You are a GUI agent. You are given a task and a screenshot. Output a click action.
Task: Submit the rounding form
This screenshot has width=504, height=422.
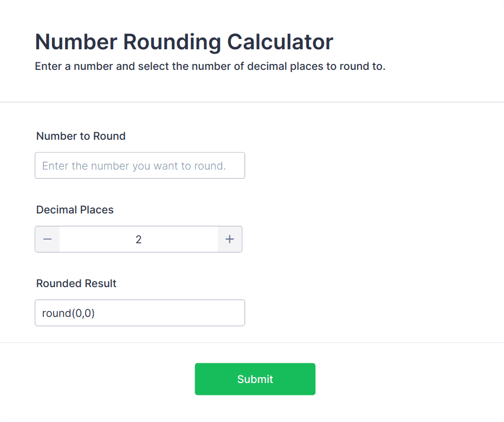click(255, 379)
